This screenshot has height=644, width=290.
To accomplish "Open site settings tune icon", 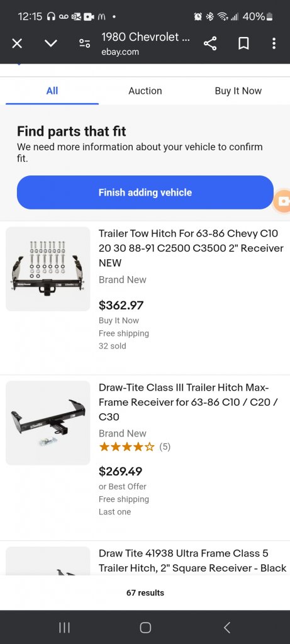I will (85, 43).
